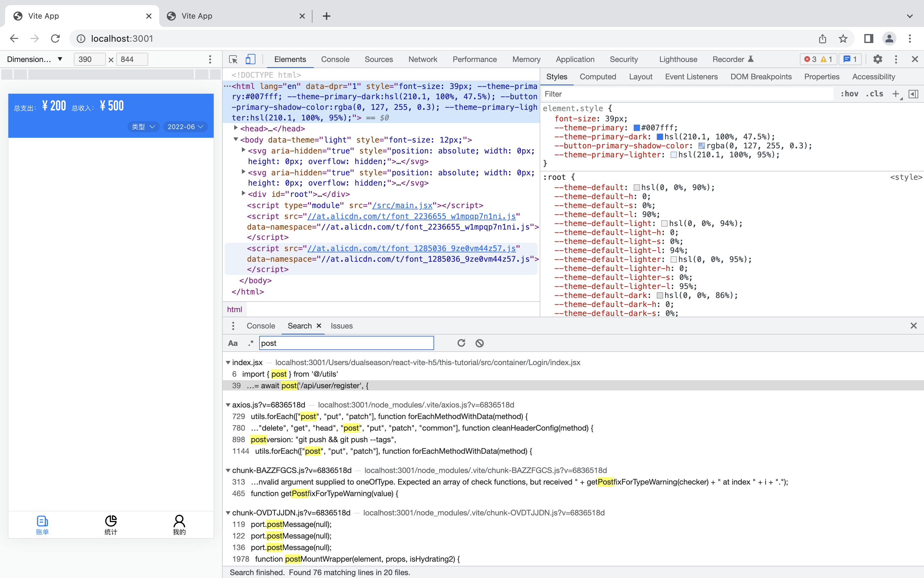Open font_1285036 script source link
This screenshot has width=924, height=578.
point(412,249)
